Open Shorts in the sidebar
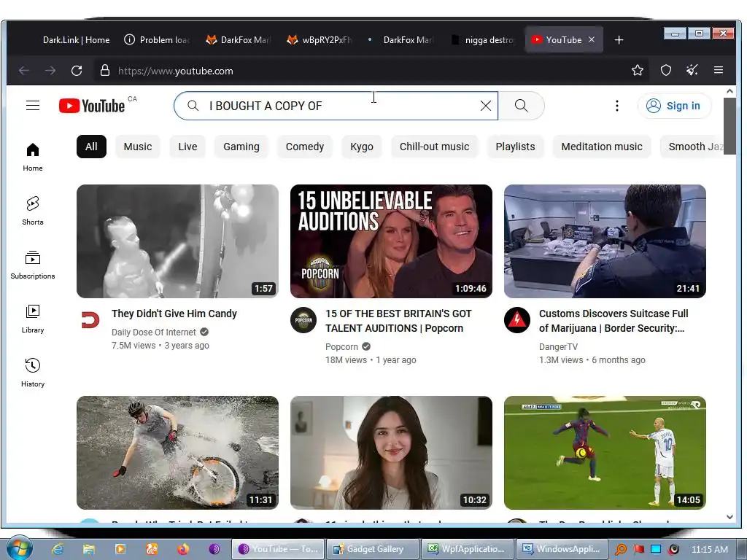The height and width of the screenshot is (560, 747). click(x=32, y=211)
